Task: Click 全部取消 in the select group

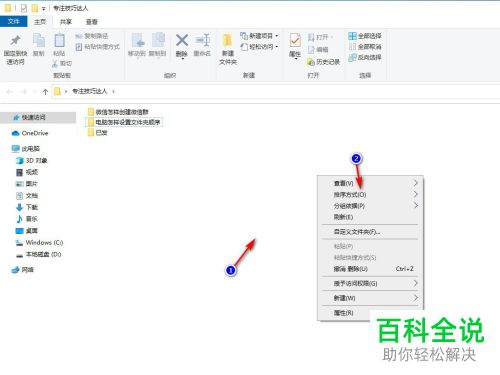Action: [365, 47]
